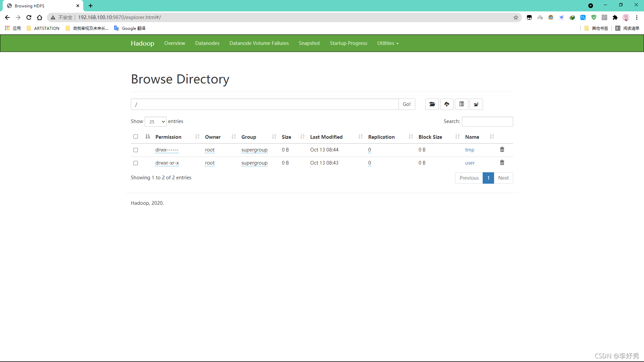Click the upload file icon
The width and height of the screenshot is (644, 362).
[x=447, y=104]
